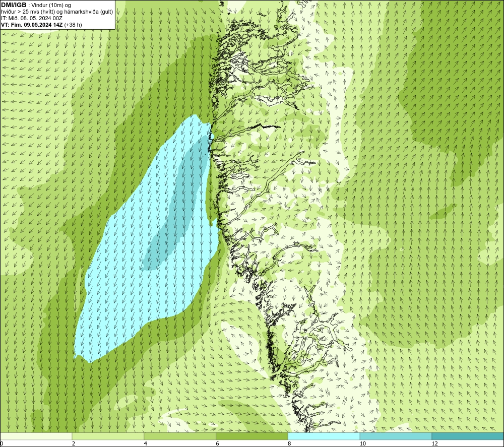Click the 10–12 teal color bar segment

(x=396, y=436)
